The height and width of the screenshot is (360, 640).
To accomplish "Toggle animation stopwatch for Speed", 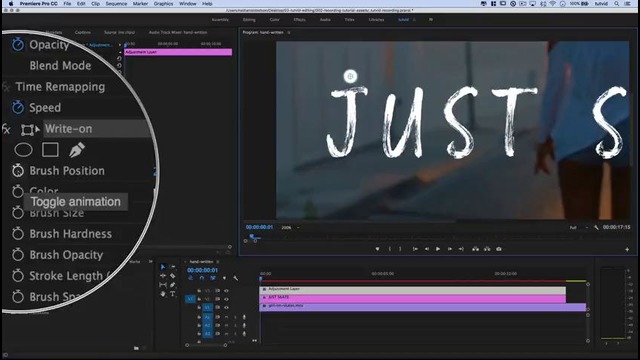I will pyautogui.click(x=18, y=107).
